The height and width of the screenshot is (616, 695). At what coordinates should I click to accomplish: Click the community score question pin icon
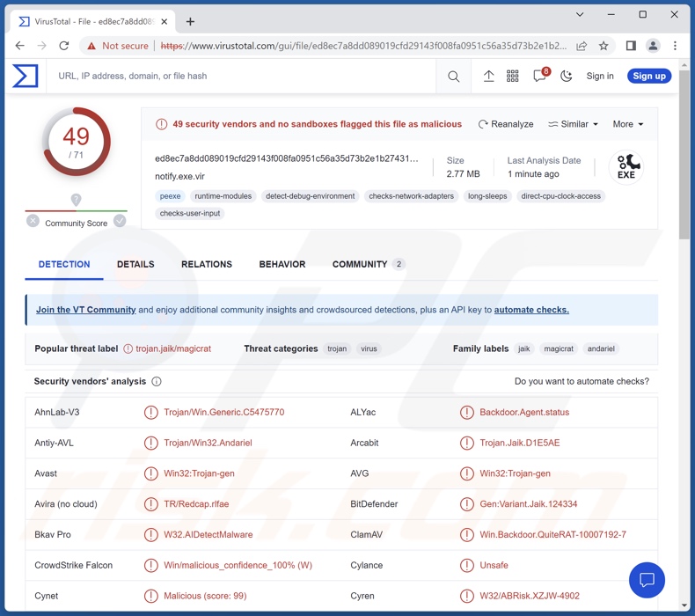[x=77, y=200]
